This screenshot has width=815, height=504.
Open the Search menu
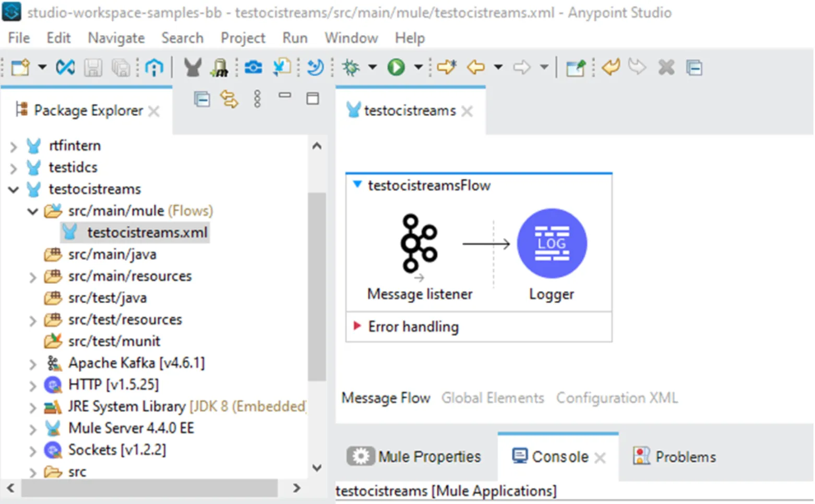(182, 38)
